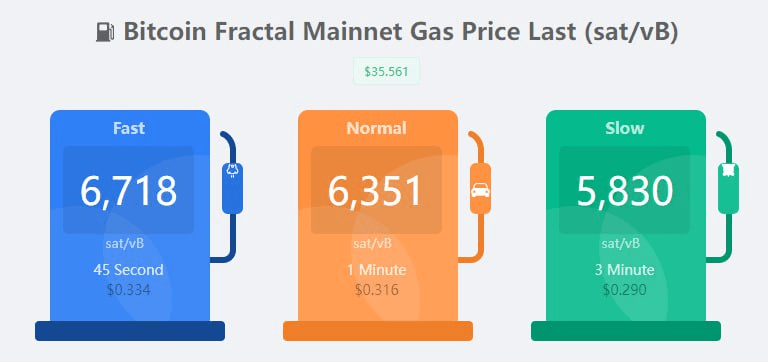Click the orange base of Normal pump
The image size is (768, 362).
(378, 331)
